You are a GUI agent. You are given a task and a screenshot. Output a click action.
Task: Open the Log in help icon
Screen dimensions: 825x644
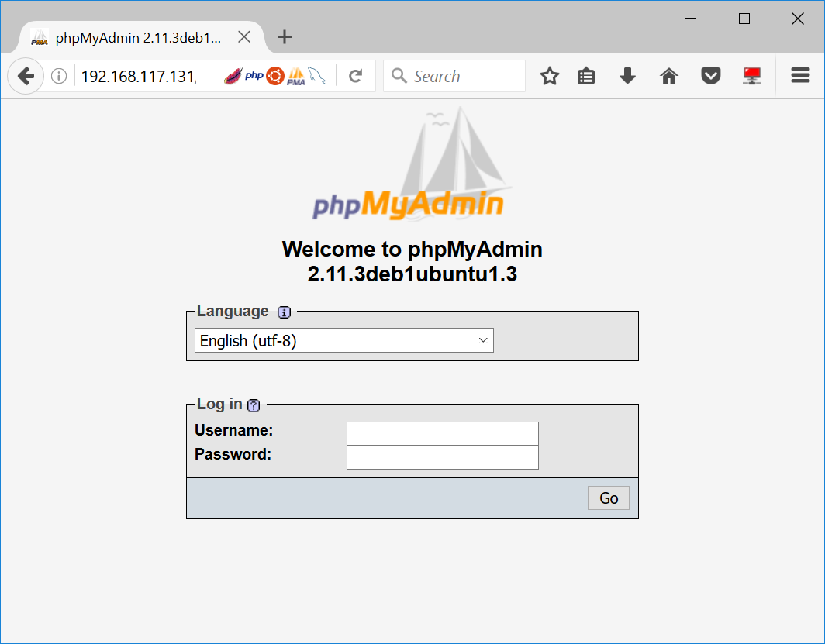(x=254, y=405)
